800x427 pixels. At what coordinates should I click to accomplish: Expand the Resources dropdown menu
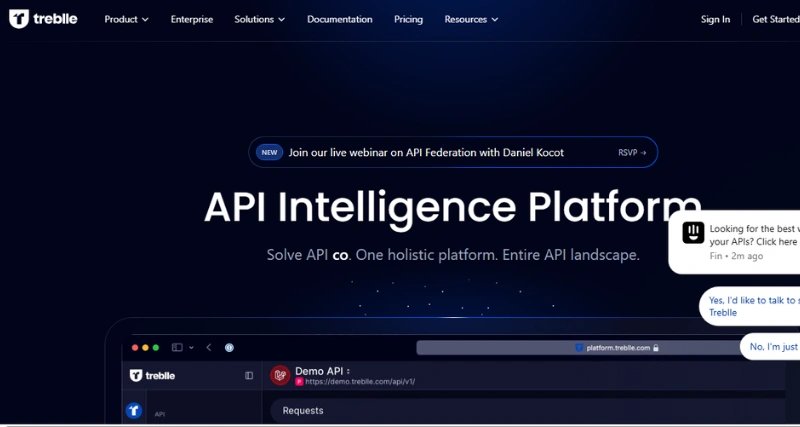coord(471,19)
